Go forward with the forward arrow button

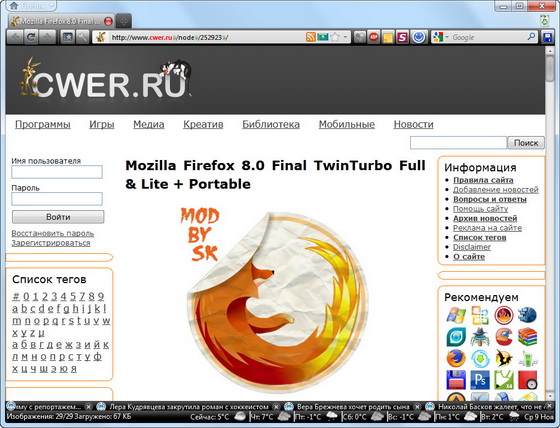[47, 37]
